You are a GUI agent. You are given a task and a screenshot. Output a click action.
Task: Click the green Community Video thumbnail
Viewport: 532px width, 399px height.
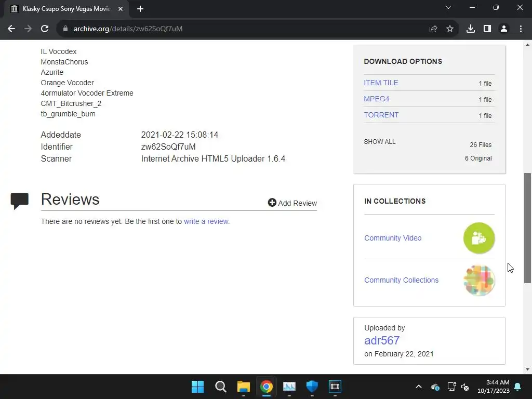(x=479, y=238)
